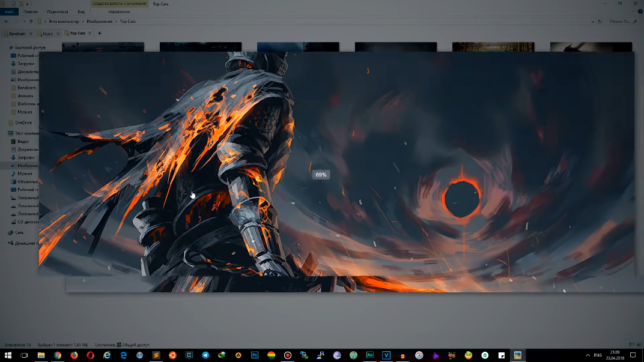Close the Music folder tab
Viewport: 644px width, 362px height.
click(58, 34)
